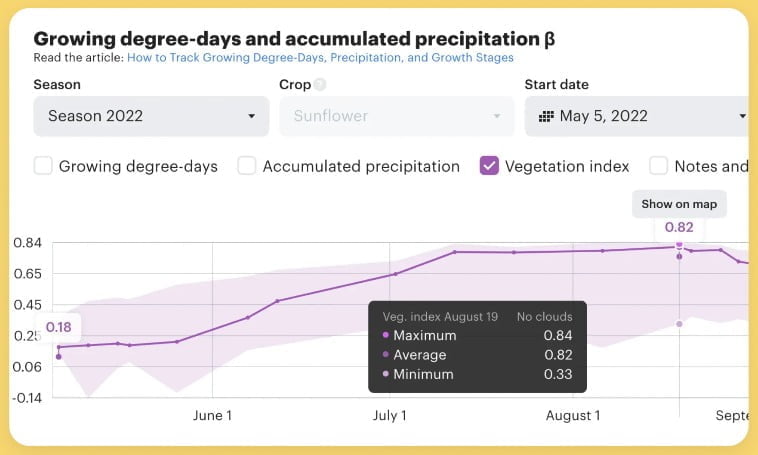
Task: Click the 0.18 starting data point
Action: tap(59, 356)
